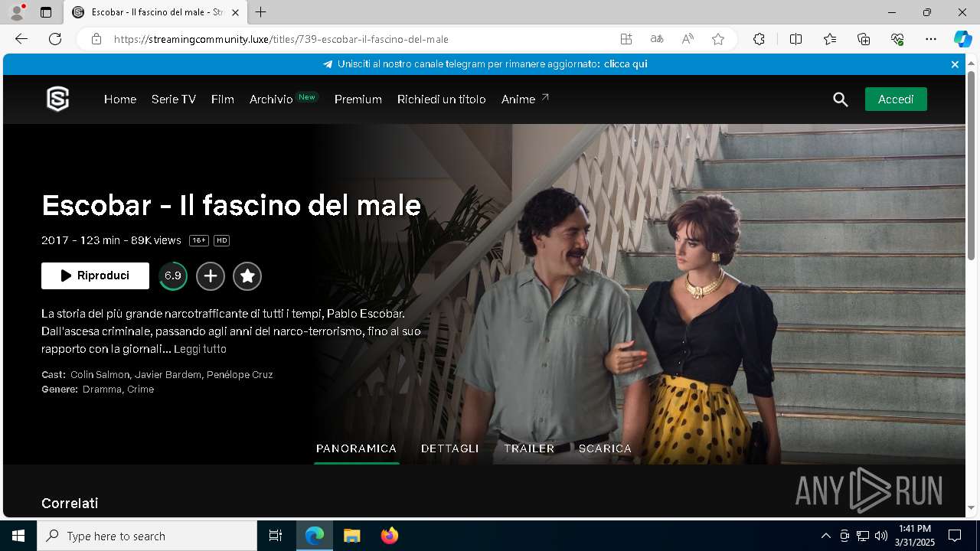
Task: Select the PANORAMICA tab
Action: (x=357, y=448)
